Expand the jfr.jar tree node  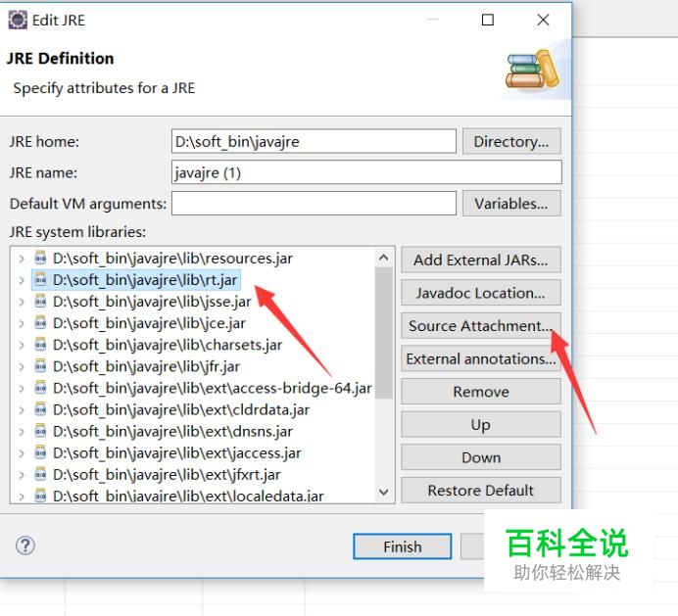tap(22, 366)
